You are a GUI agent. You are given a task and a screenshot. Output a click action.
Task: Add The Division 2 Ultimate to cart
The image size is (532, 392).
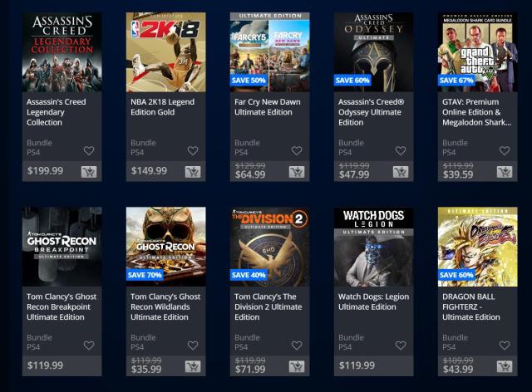click(297, 366)
